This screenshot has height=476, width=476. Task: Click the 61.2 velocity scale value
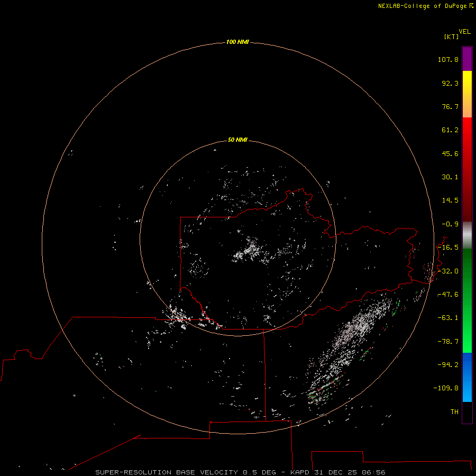pyautogui.click(x=450, y=130)
